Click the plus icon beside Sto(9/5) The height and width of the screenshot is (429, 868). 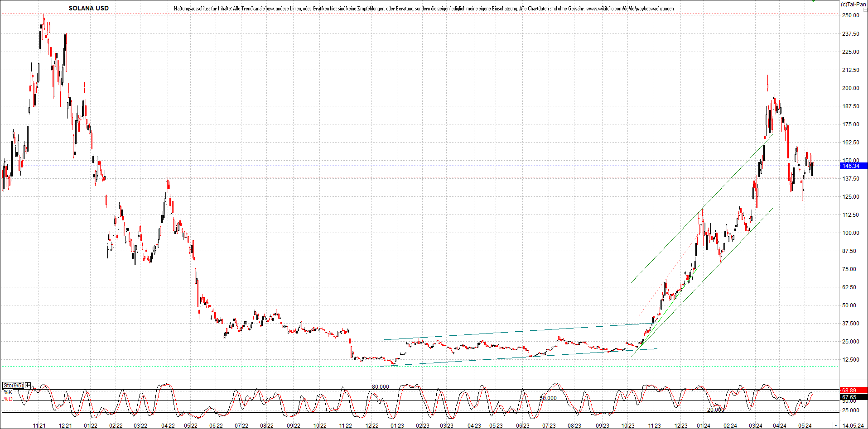(x=28, y=386)
